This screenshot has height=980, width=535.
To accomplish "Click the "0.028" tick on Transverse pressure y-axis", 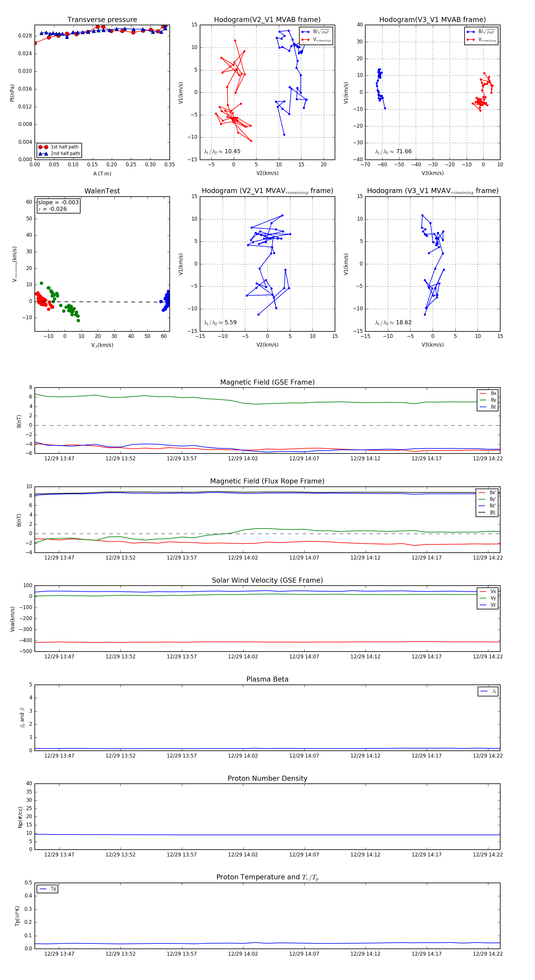I will point(25,36).
